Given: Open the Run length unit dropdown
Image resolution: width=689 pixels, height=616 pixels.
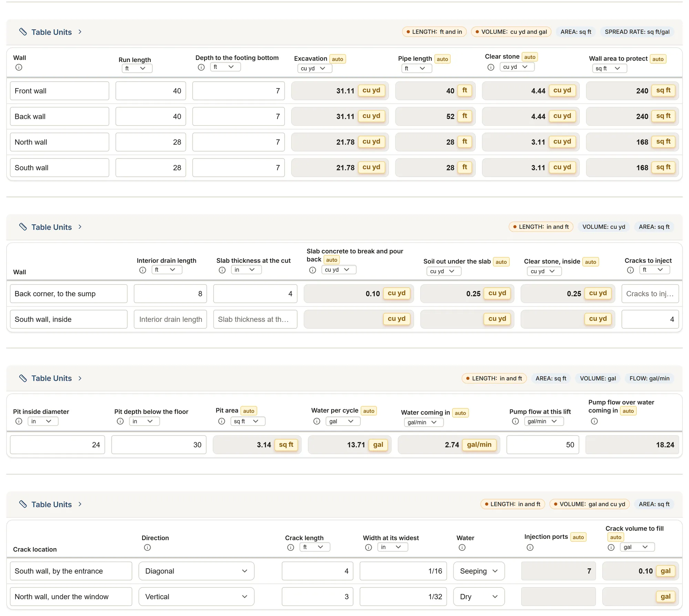Looking at the screenshot, I should click(137, 69).
